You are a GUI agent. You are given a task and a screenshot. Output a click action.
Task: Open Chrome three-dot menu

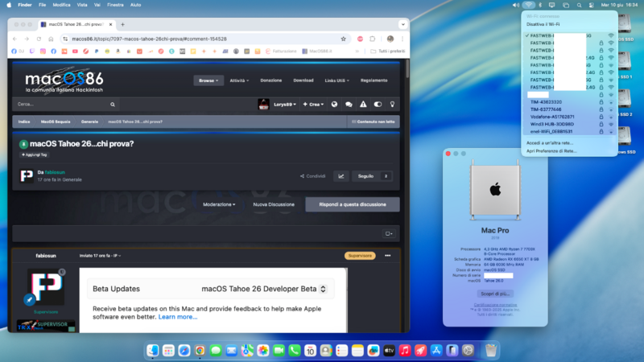(x=402, y=39)
